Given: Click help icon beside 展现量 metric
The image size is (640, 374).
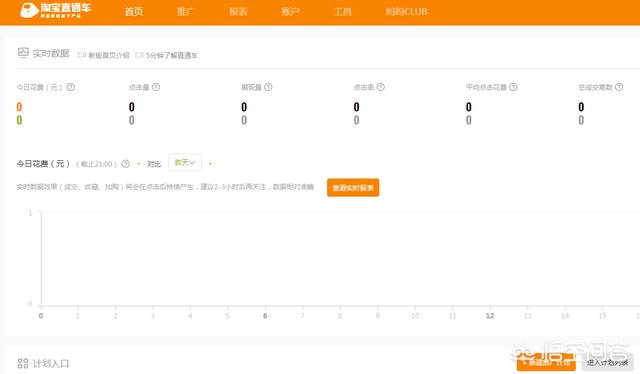Looking at the screenshot, I should point(268,87).
